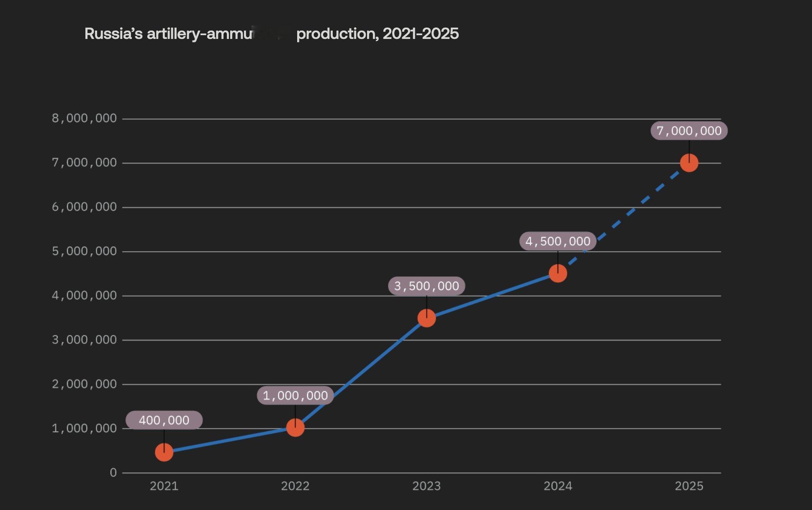Click the 2021 data point marker
Image resolution: width=812 pixels, height=510 pixels.
click(x=164, y=452)
